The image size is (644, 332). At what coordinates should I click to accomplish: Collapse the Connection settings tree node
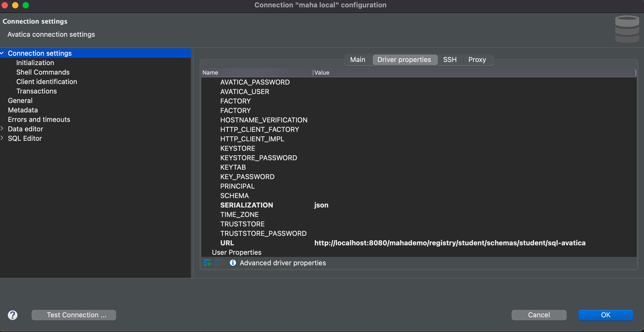coord(2,53)
